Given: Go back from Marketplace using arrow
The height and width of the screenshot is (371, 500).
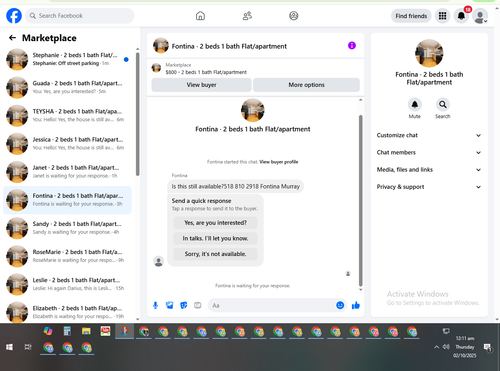Looking at the screenshot, I should click(x=12, y=38).
